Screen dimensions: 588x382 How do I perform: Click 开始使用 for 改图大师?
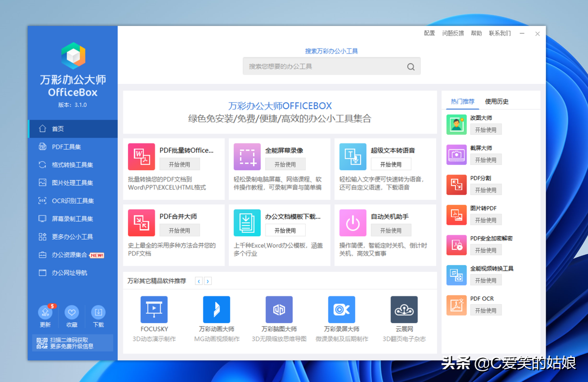pyautogui.click(x=486, y=130)
